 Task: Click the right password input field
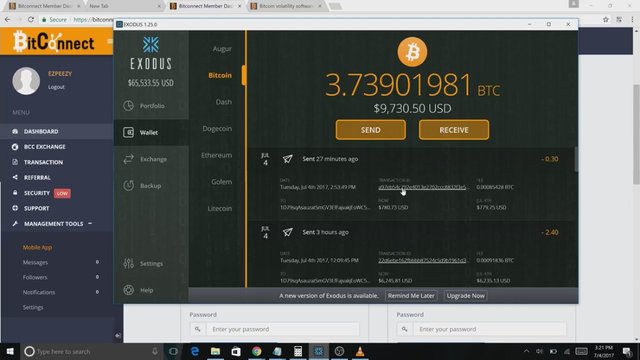coord(482,329)
